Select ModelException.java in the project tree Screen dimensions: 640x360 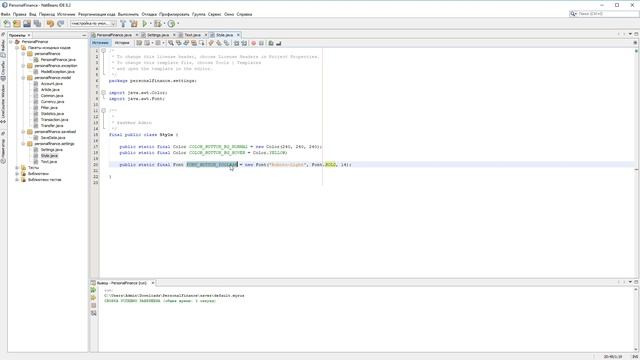pyautogui.click(x=58, y=71)
